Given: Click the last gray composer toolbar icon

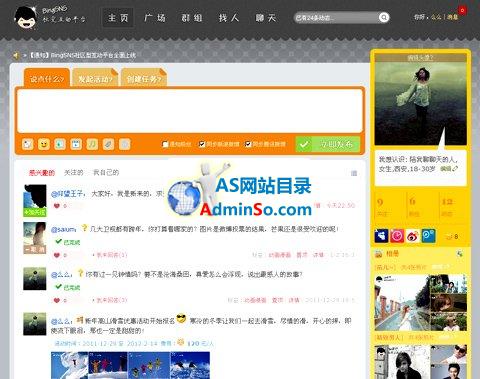Looking at the screenshot, I should [125, 144].
